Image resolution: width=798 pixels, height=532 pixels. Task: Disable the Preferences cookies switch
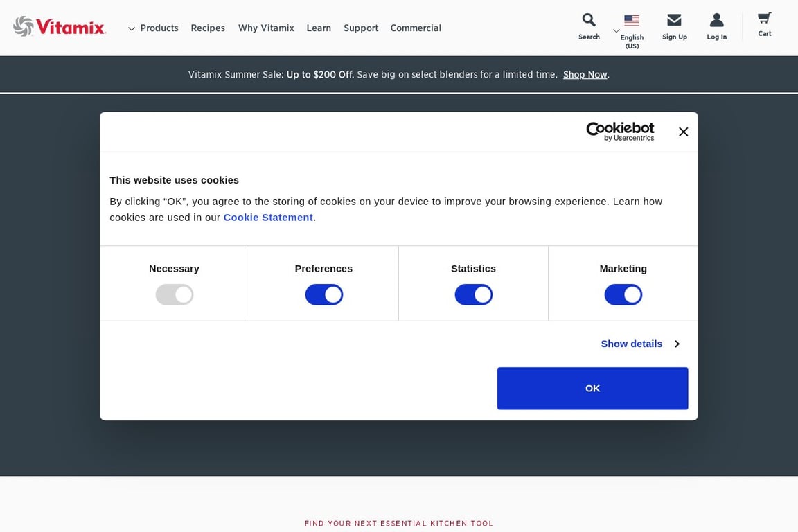[x=324, y=295]
